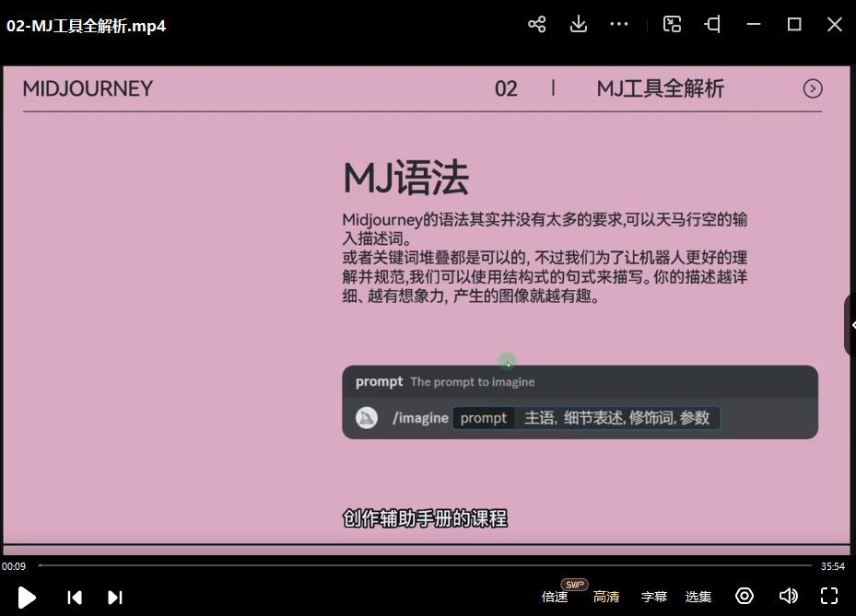Click the circular target icon beside the volume
The height and width of the screenshot is (616, 856).
click(x=745, y=596)
